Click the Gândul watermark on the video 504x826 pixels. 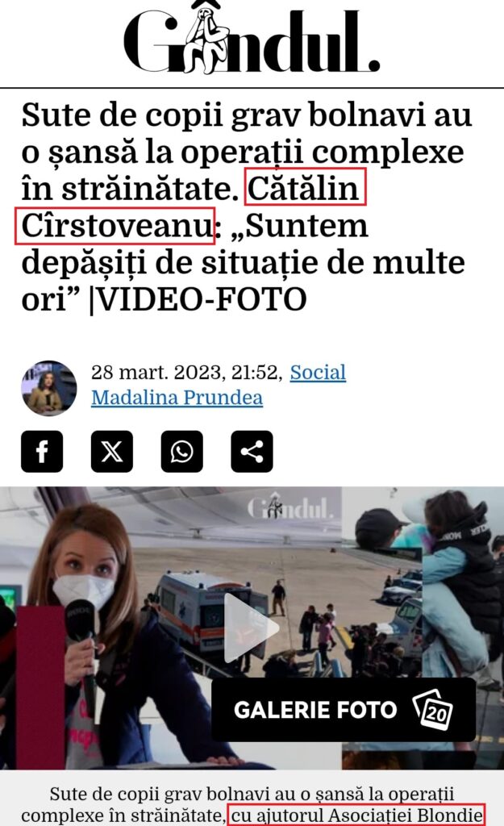click(x=289, y=507)
